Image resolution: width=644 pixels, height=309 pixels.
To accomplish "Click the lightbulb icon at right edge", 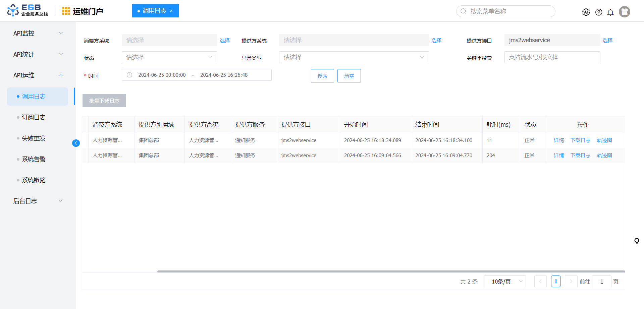I will click(x=637, y=241).
